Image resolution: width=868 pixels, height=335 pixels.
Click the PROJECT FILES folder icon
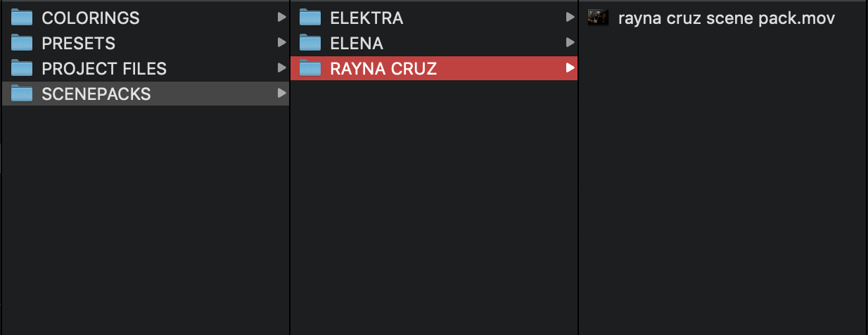pos(22,68)
